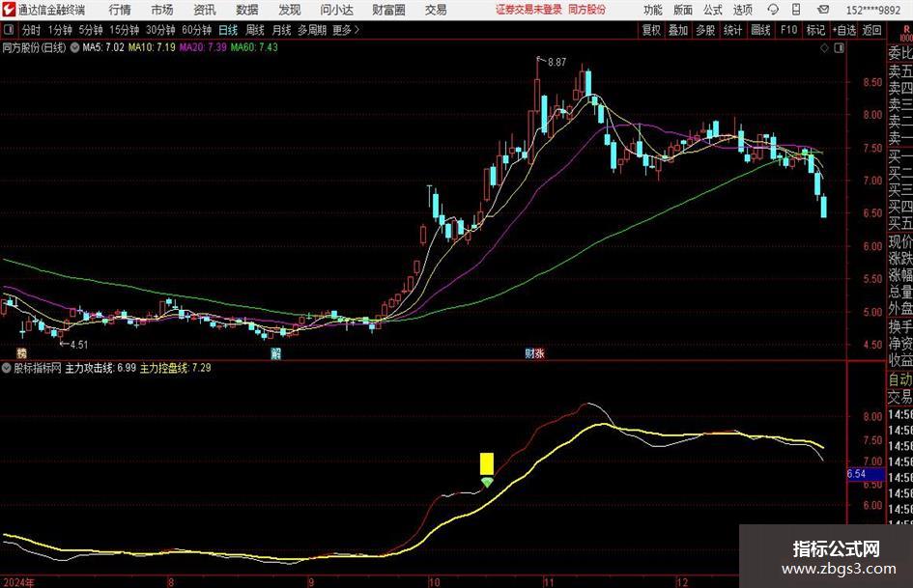Switch to the 15分钟 period tab
This screenshot has height=588, width=913.
point(124,30)
